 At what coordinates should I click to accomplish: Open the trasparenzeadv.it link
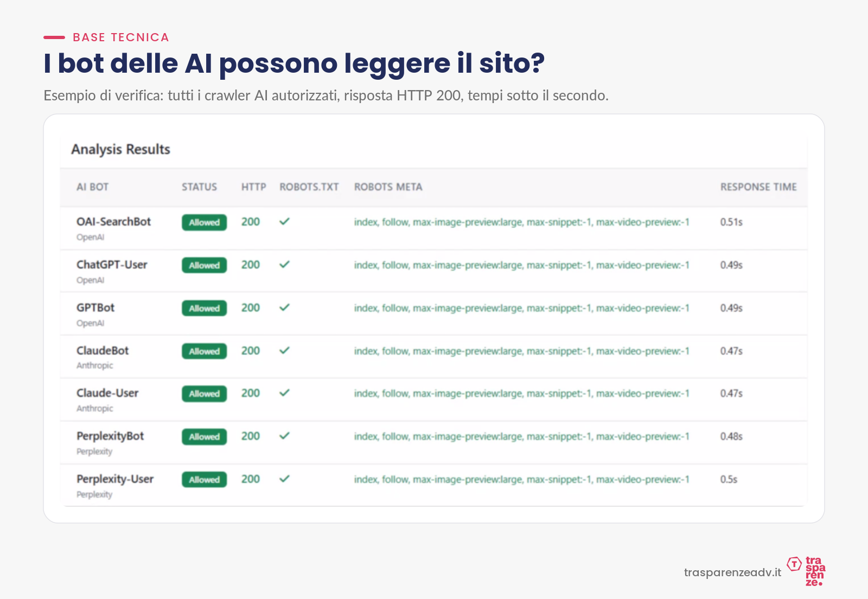[732, 572]
